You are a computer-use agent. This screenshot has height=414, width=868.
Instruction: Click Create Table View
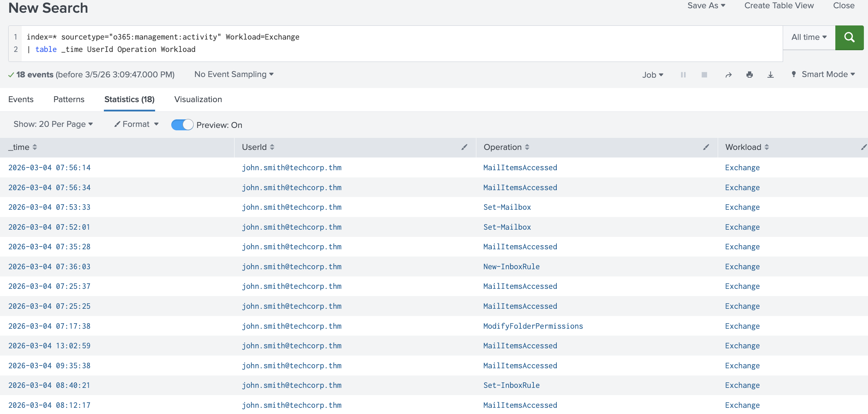(779, 6)
